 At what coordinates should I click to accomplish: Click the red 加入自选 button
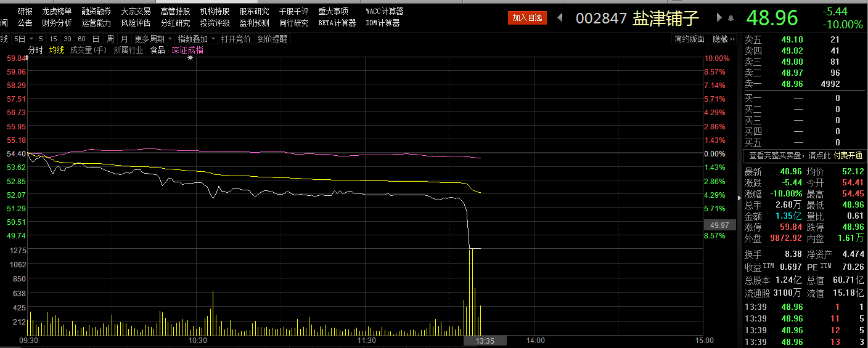click(x=527, y=18)
